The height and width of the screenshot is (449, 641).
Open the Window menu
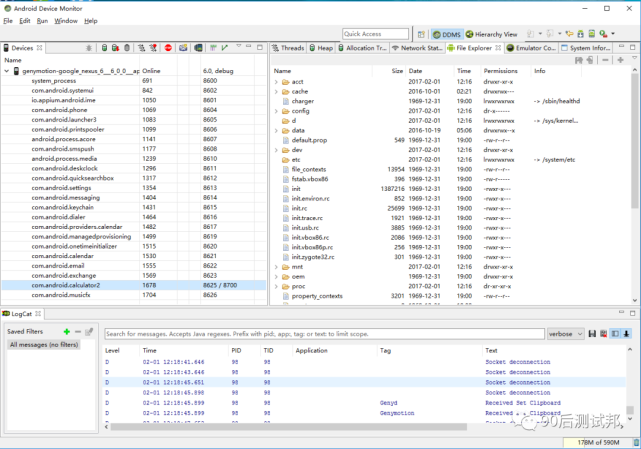coord(66,20)
